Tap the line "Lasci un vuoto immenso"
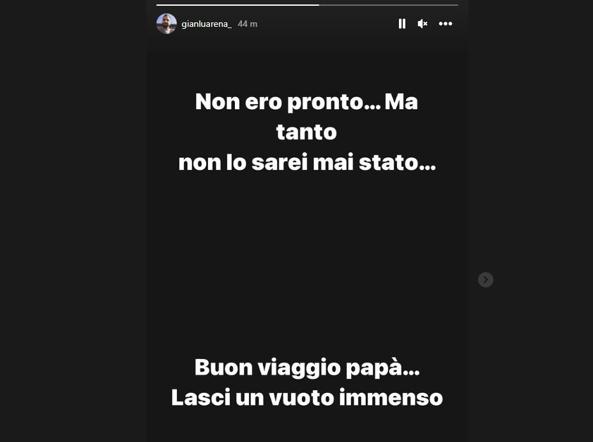 point(307,398)
